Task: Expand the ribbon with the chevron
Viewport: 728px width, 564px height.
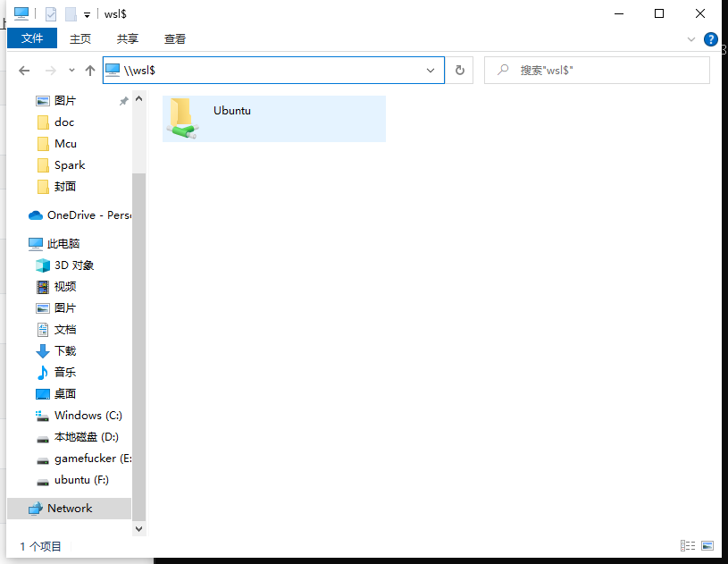Action: 691,39
